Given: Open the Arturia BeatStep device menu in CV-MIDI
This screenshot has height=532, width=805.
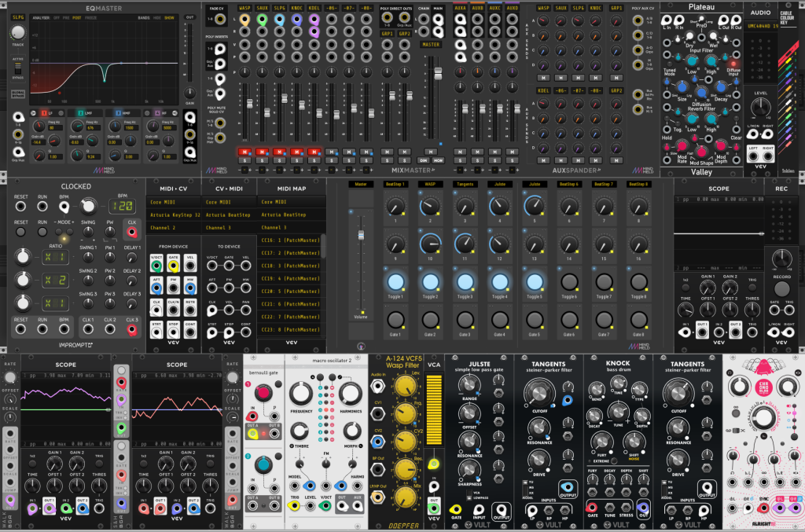Looking at the screenshot, I should pos(229,215).
